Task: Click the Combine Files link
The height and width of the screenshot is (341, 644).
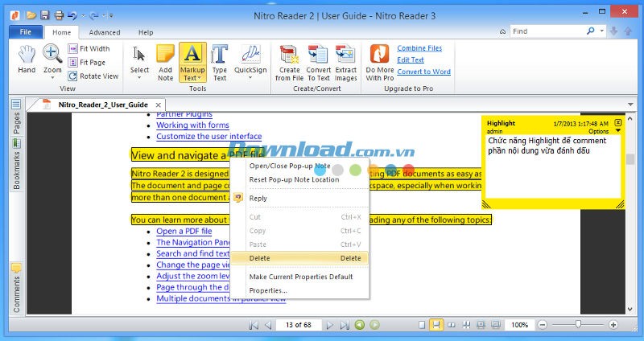Action: 419,48
